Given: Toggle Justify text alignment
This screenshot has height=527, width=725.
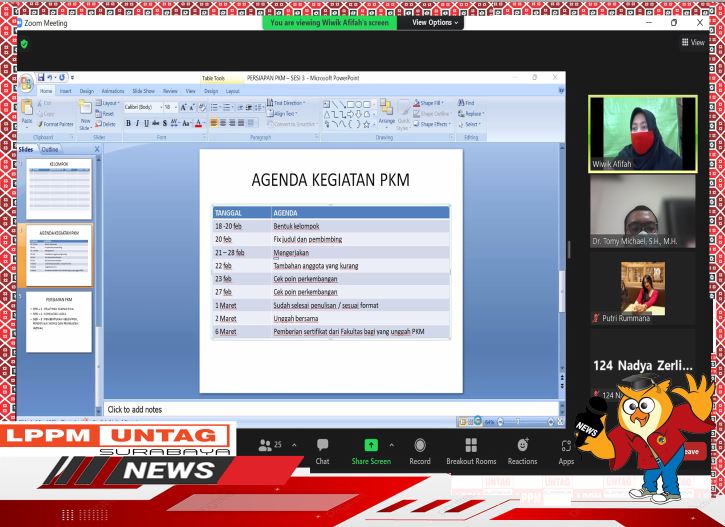Looking at the screenshot, I should 241,123.
